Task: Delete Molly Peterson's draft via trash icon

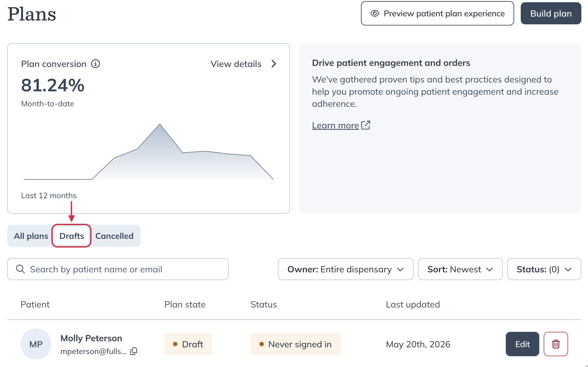Action: pyautogui.click(x=556, y=344)
